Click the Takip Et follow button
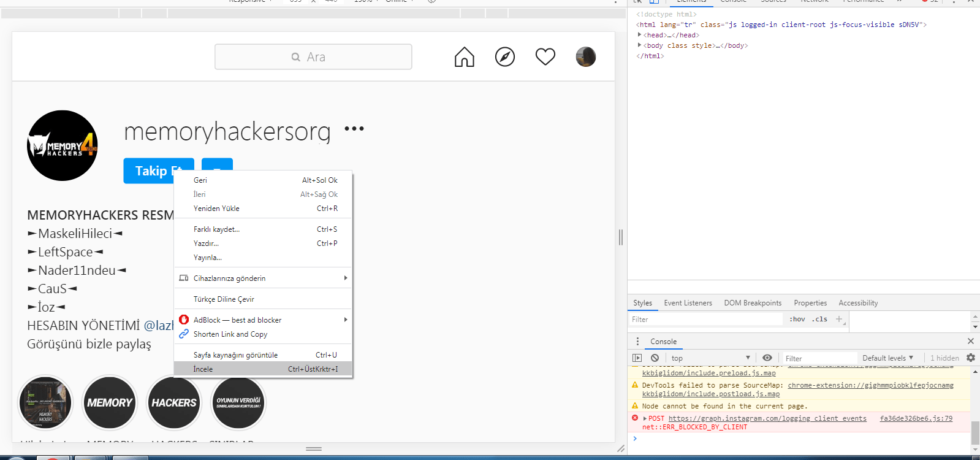The width and height of the screenshot is (980, 460). (159, 171)
